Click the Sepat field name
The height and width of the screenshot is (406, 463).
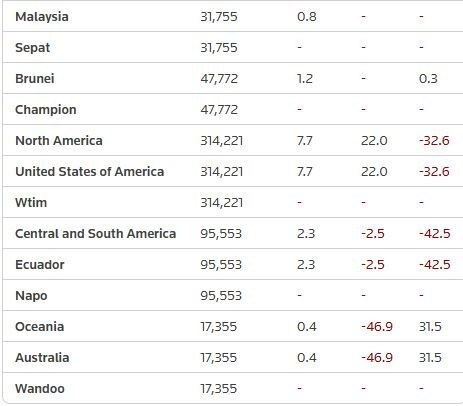coord(32,48)
